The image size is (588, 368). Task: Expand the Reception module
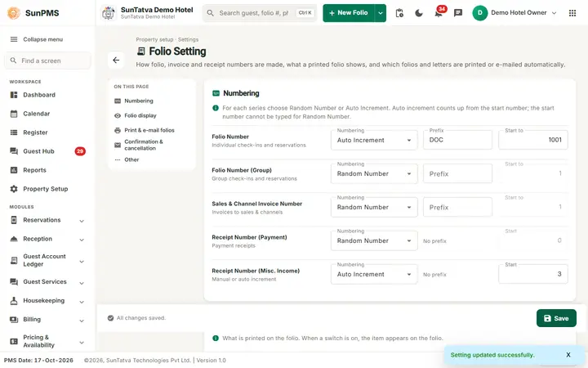(82, 240)
